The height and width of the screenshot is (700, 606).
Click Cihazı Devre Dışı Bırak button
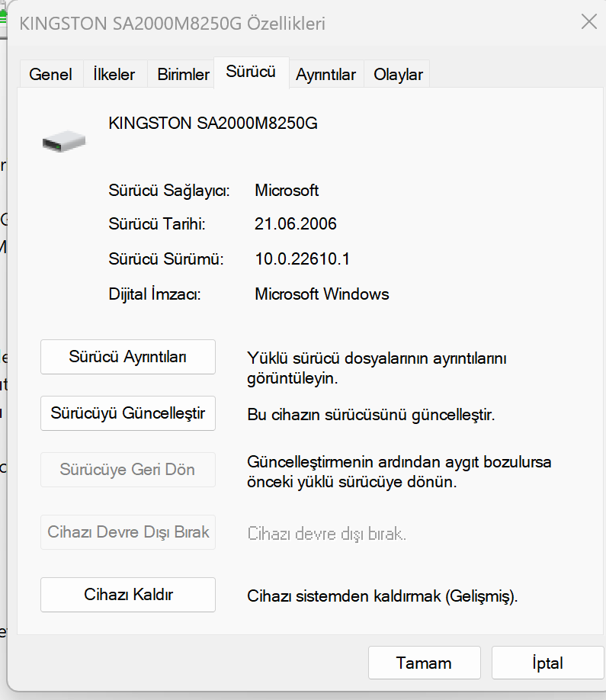pos(128,532)
